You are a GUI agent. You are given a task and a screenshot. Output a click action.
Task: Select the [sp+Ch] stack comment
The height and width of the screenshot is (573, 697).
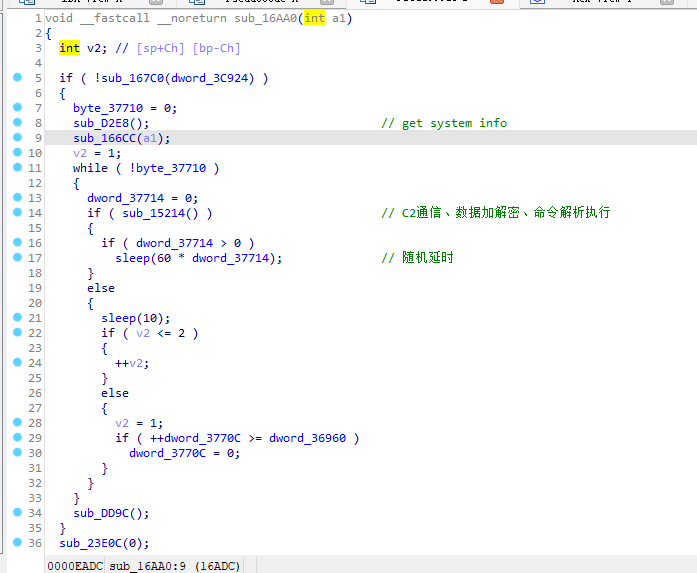coord(160,48)
